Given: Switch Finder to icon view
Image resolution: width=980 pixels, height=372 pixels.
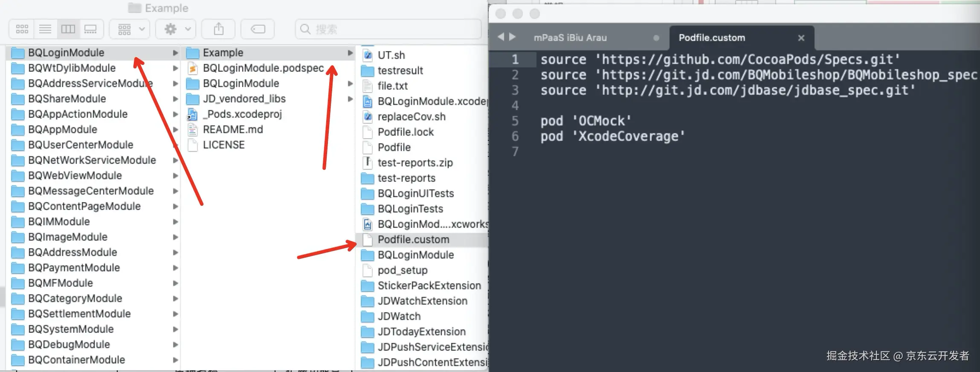Looking at the screenshot, I should pyautogui.click(x=22, y=29).
